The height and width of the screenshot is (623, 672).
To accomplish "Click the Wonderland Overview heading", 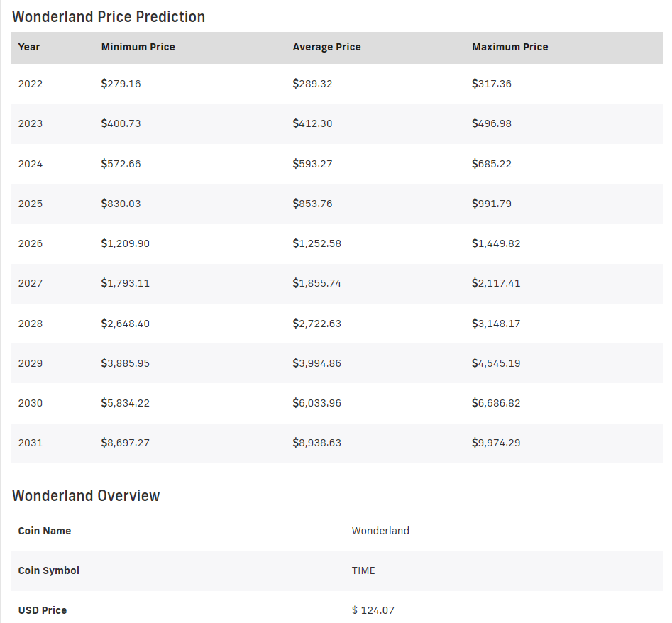I will pyautogui.click(x=86, y=495).
